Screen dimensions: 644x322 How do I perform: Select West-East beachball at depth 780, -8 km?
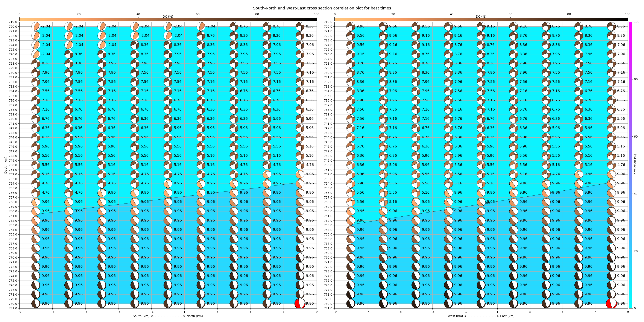pyautogui.click(x=351, y=304)
